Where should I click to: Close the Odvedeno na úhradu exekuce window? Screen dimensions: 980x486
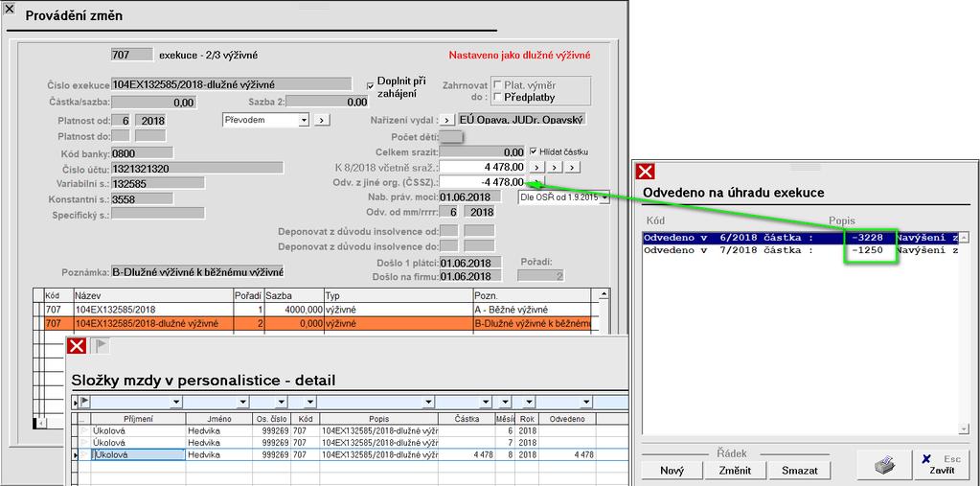[645, 171]
